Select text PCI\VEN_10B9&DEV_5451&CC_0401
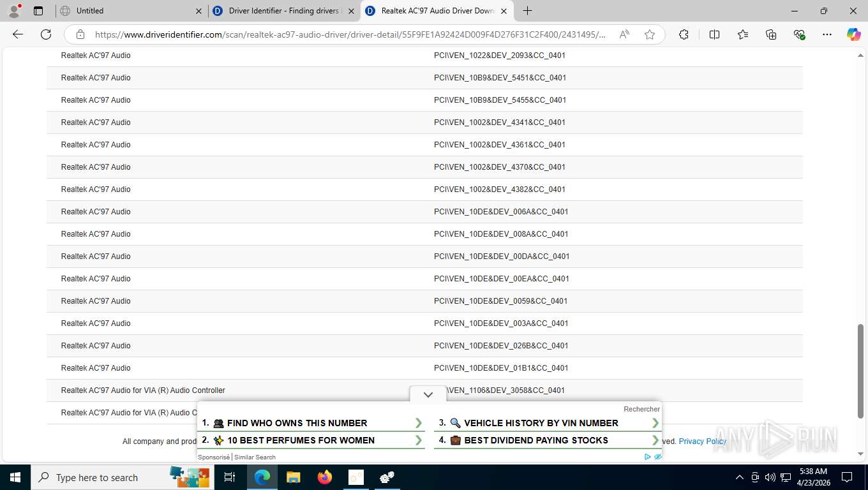This screenshot has height=490, width=868. click(x=500, y=78)
